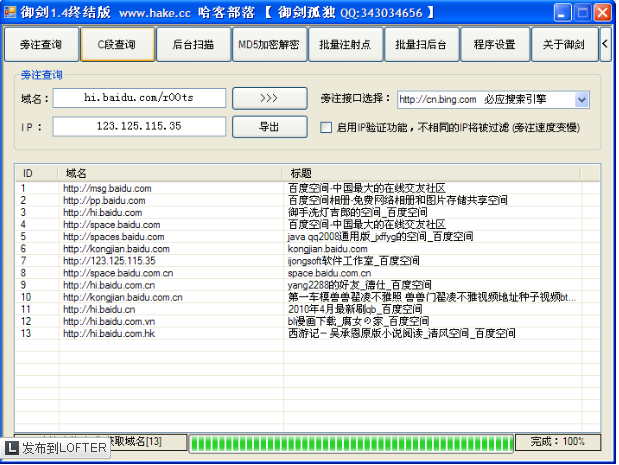Switch to the 旁注查询 tab
Screen dimensions: 619x465
[40, 45]
